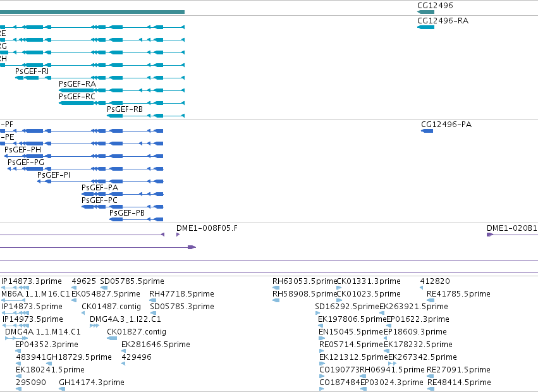Screen dimensions: 538x392
Task: Click the DMG4A.1_1.M14.C1 label
Action: click(x=43, y=332)
